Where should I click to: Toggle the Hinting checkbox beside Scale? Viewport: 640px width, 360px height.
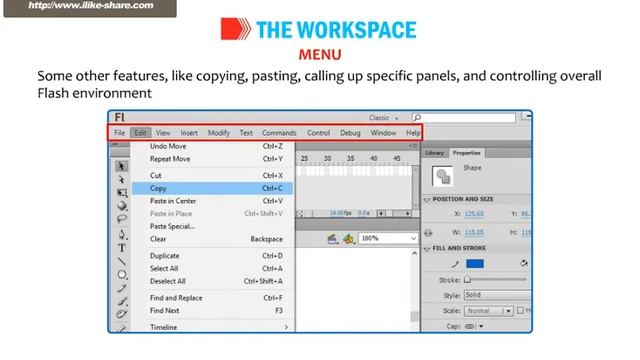(520, 311)
